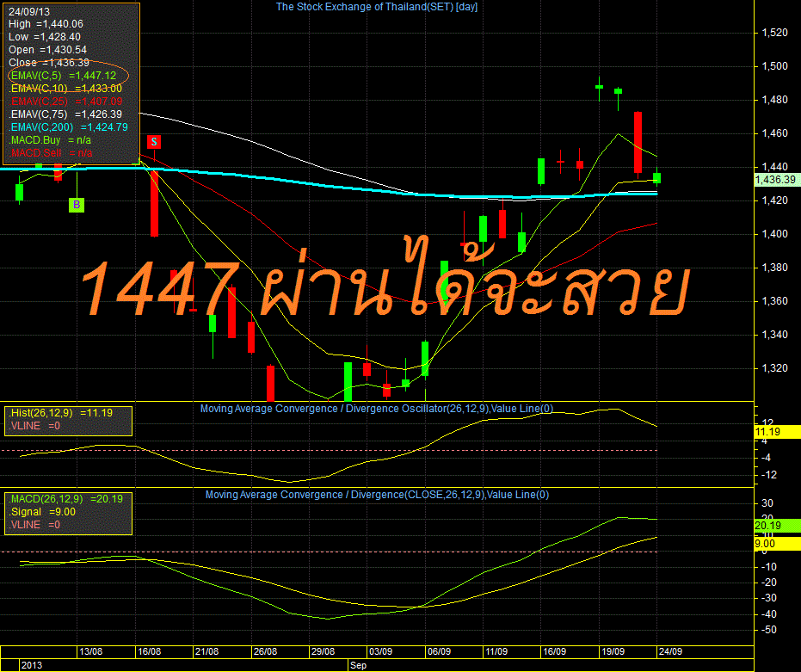Screen dimensions: 801x672
Task: Click the 1,360 price axis label
Action: tap(774, 301)
